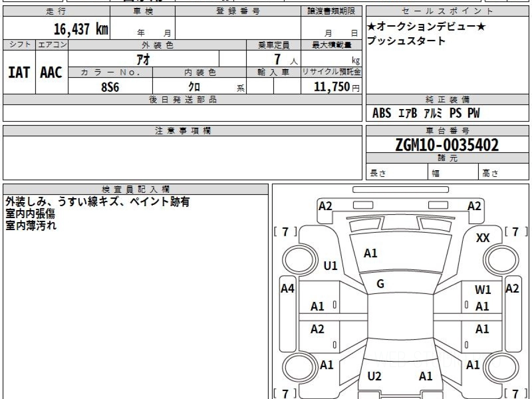Click the 諸元 header
Screen dimensions: 532x399
click(448, 158)
